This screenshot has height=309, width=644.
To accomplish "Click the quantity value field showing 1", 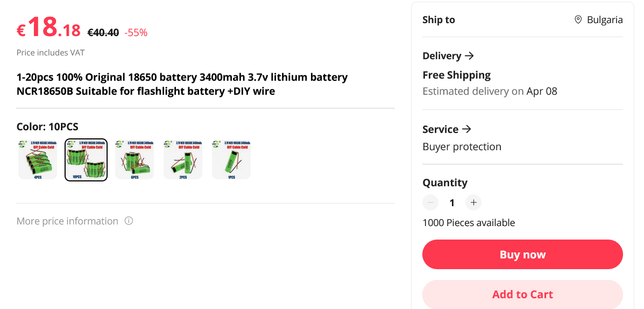I will (452, 202).
